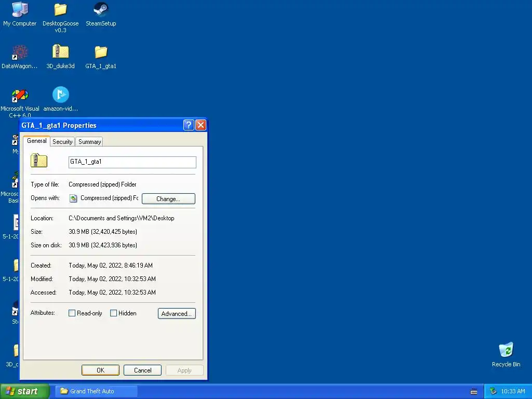Click the Accessed date value
532x399 pixels.
click(112, 293)
